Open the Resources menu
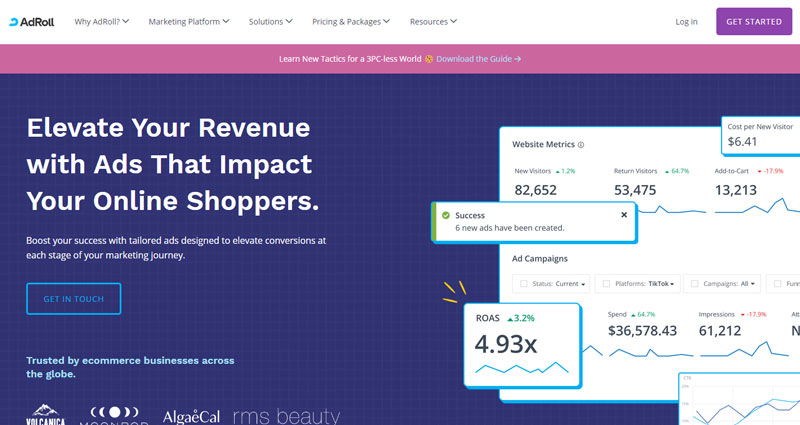This screenshot has height=425, width=800. 433,21
